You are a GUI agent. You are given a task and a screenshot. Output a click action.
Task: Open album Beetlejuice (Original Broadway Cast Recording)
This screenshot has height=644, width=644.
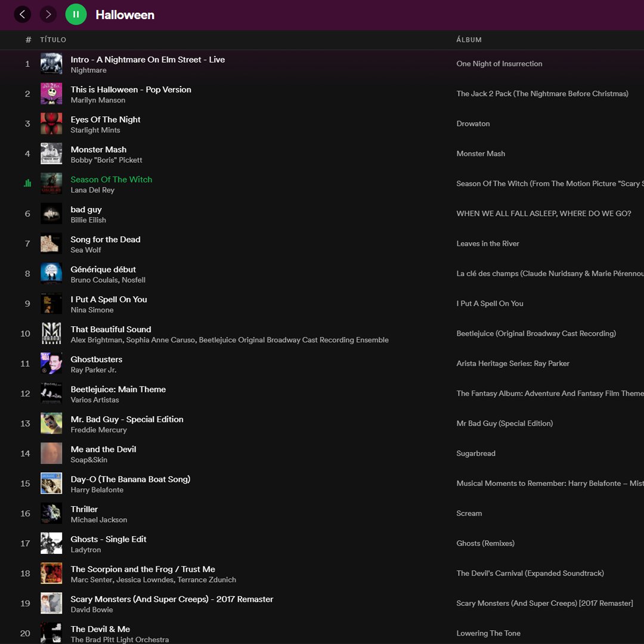tap(536, 333)
